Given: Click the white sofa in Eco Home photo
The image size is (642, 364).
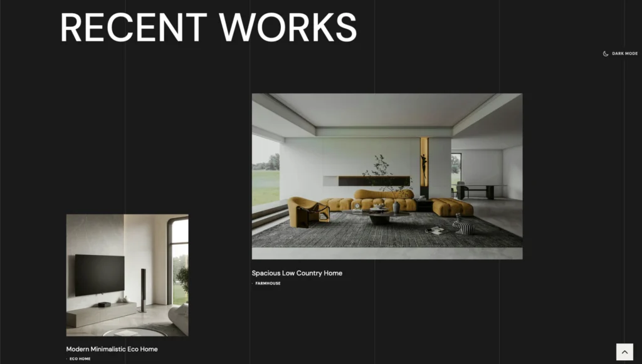Looking at the screenshot, I should point(180,318).
